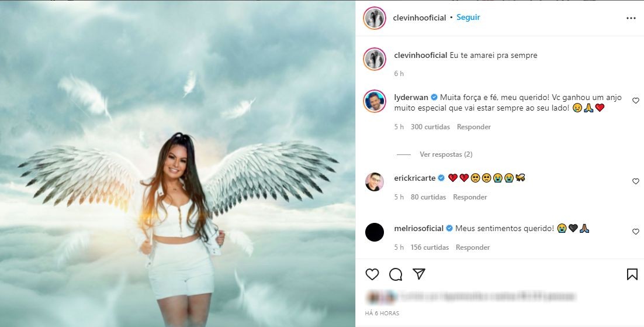The image size is (644, 327).
Task: Reply to melriosoficial's comment via Responder
Action: click(x=472, y=247)
